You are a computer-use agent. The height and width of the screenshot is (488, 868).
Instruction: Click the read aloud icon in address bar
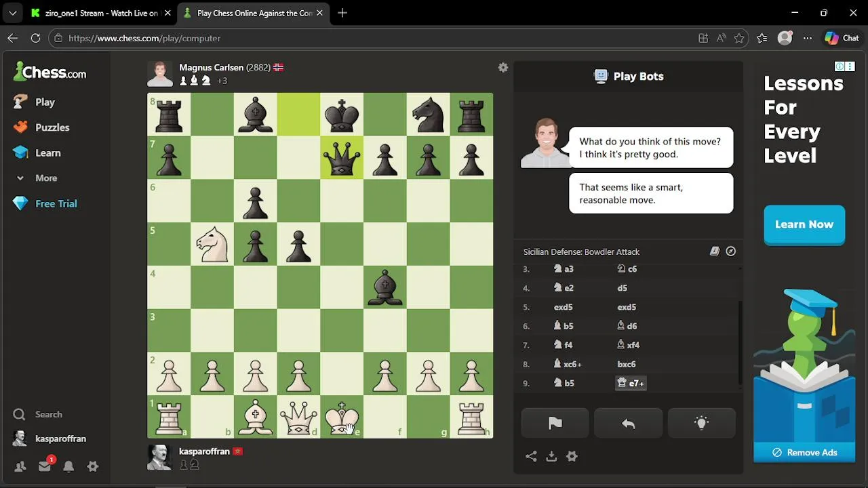pyautogui.click(x=721, y=38)
